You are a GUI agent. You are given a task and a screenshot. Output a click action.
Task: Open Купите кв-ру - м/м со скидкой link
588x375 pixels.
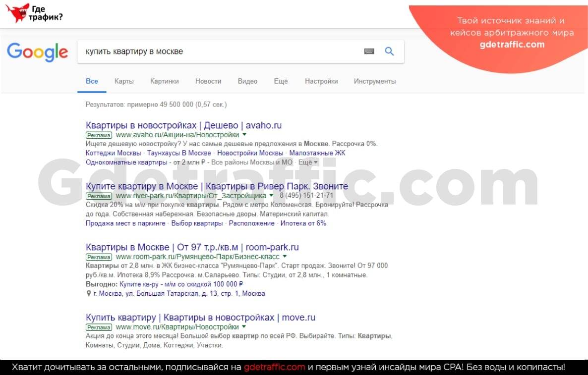click(x=181, y=284)
